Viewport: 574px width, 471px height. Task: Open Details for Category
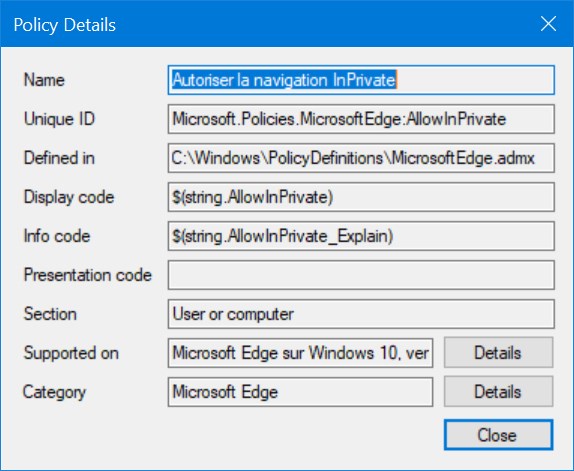pos(498,392)
